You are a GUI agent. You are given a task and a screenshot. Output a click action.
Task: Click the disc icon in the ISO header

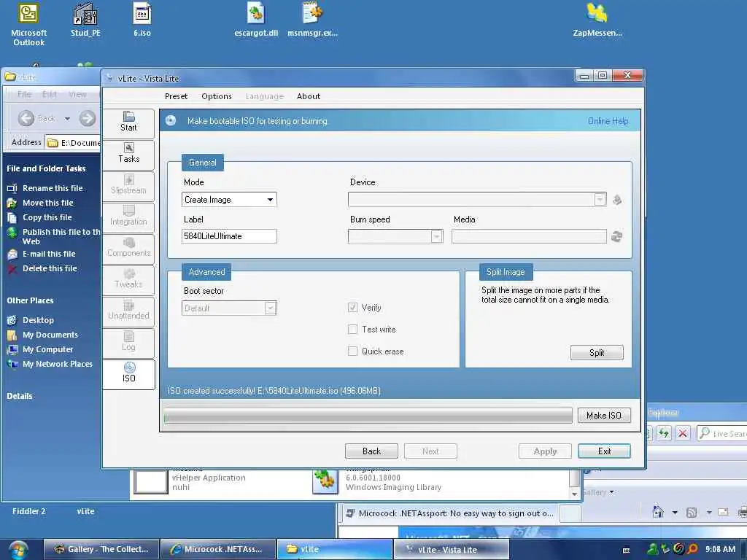click(171, 120)
